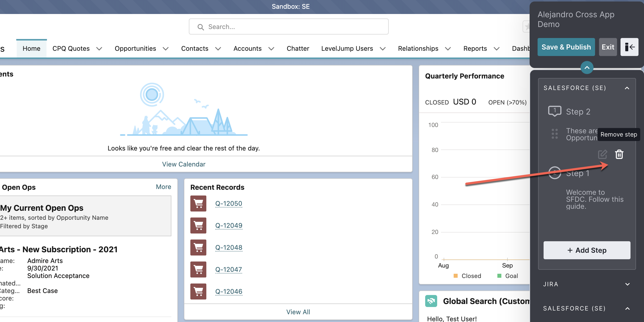644x322 pixels.
Task: Click the dock panel arrow icon
Action: click(629, 47)
